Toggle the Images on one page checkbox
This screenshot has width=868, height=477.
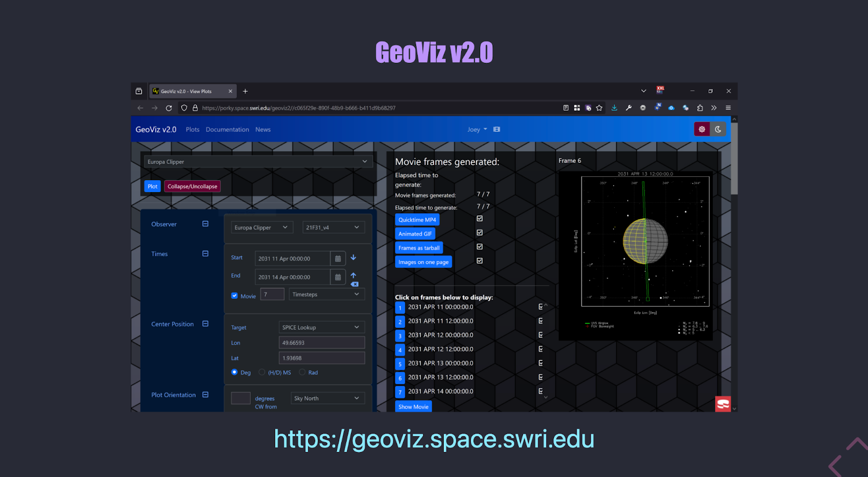coord(480,261)
